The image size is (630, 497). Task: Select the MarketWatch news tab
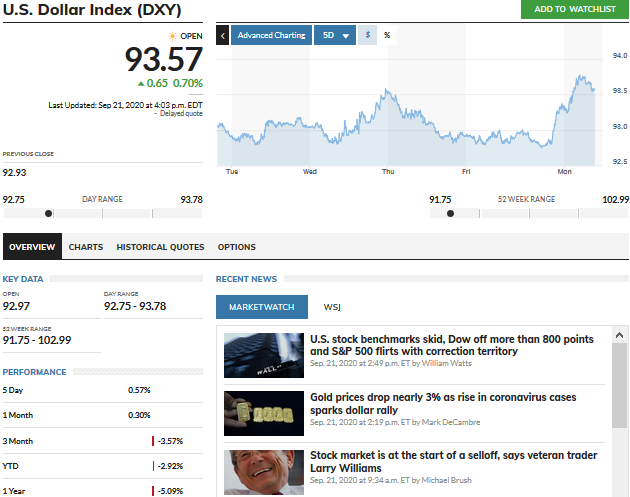tap(262, 307)
